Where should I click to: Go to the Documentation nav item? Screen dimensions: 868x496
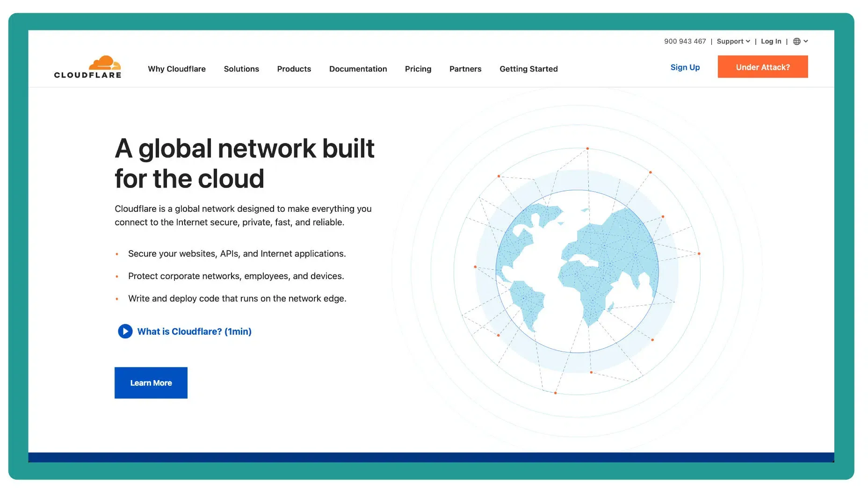pos(358,69)
